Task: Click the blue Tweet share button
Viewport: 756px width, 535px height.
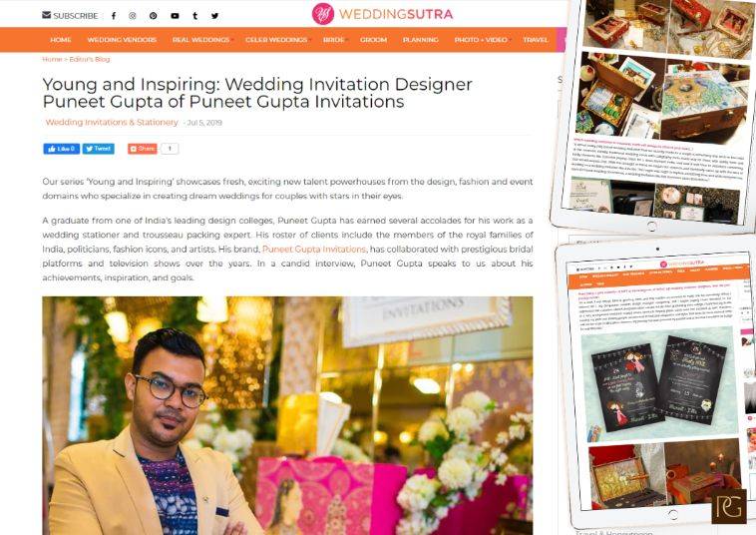Action: [99, 149]
